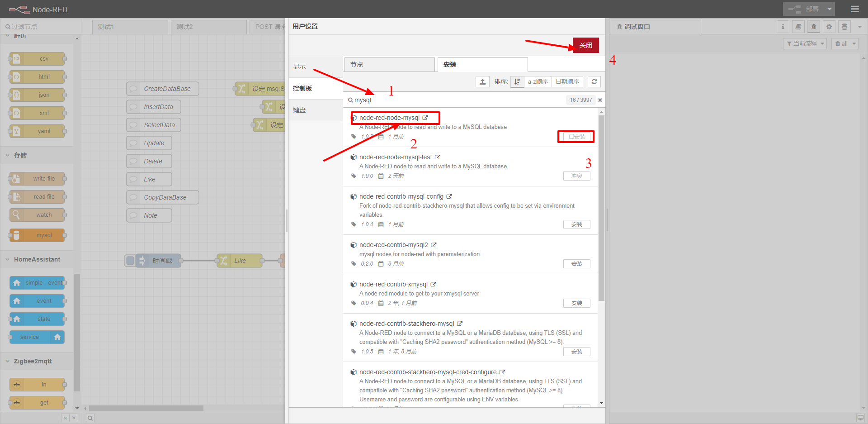The height and width of the screenshot is (424, 868).
Task: Open node-red-contrib-mysql2 external link icon
Action: point(434,245)
